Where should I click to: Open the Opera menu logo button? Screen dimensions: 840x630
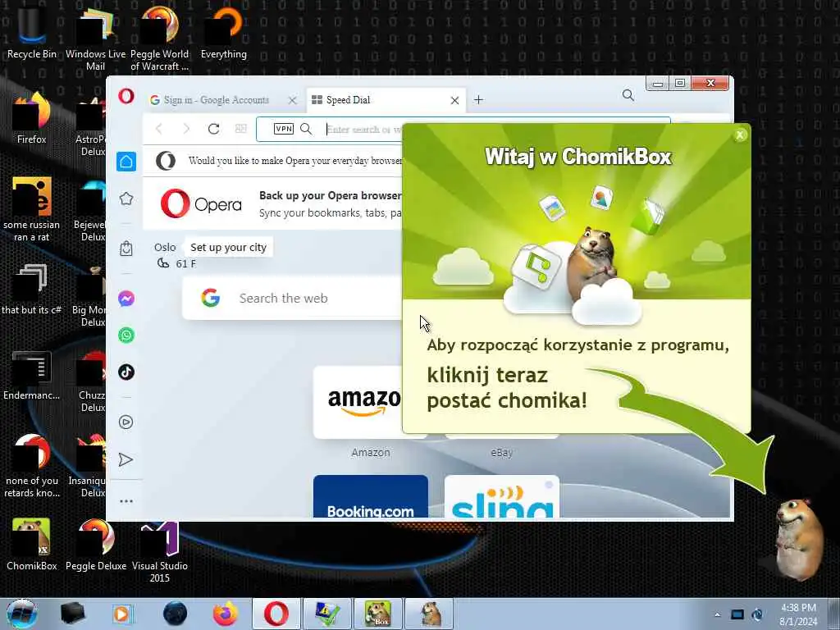click(x=126, y=97)
